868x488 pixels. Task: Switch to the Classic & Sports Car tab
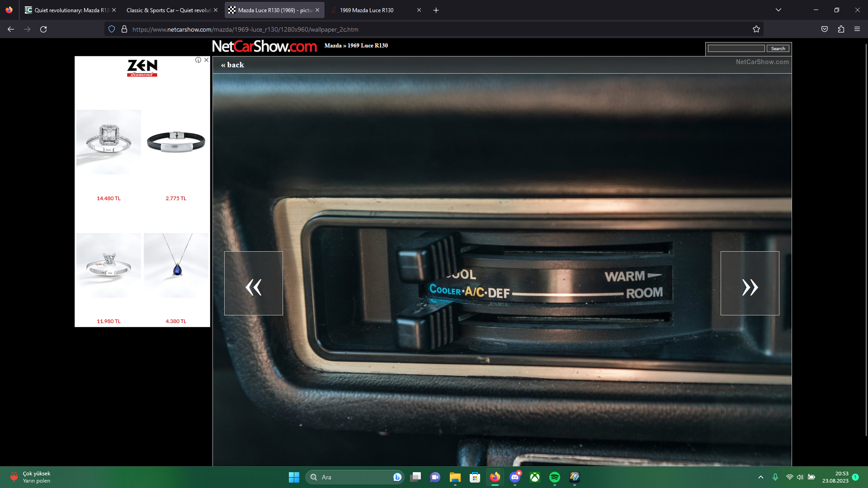pyautogui.click(x=168, y=10)
